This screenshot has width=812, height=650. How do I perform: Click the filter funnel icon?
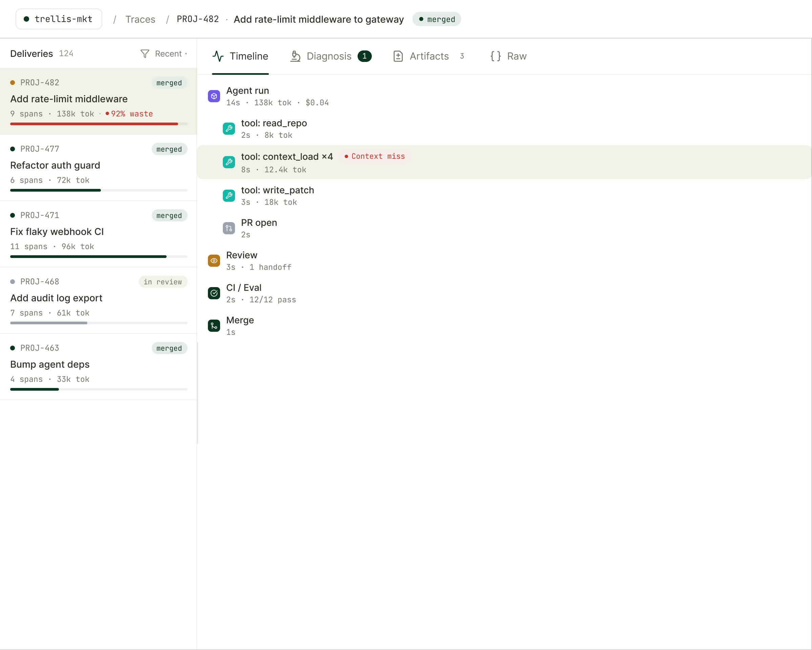click(x=145, y=54)
